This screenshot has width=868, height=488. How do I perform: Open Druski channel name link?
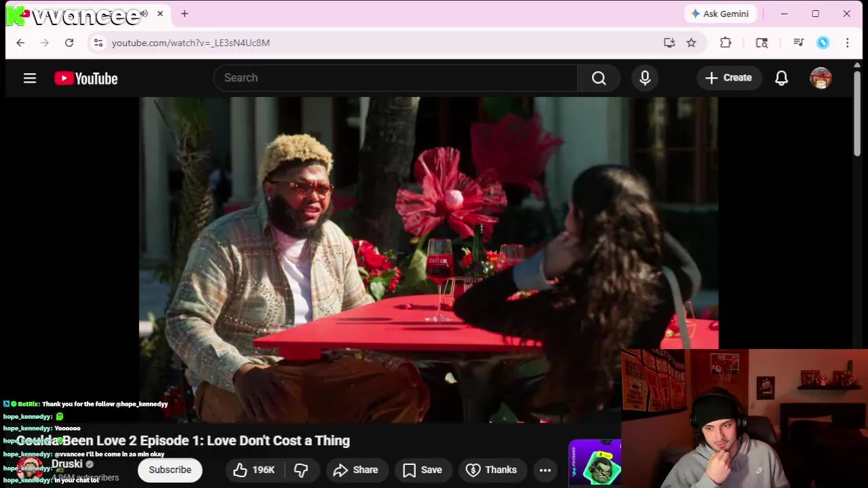point(67,464)
